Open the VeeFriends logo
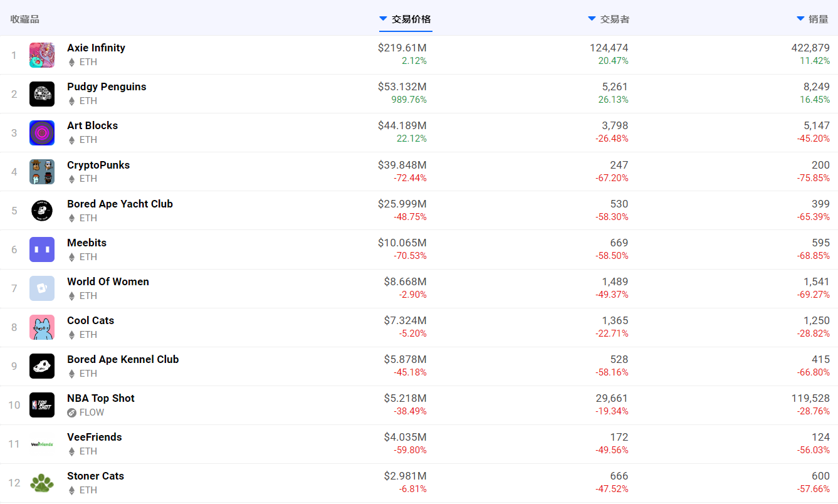The image size is (838, 504). point(42,444)
